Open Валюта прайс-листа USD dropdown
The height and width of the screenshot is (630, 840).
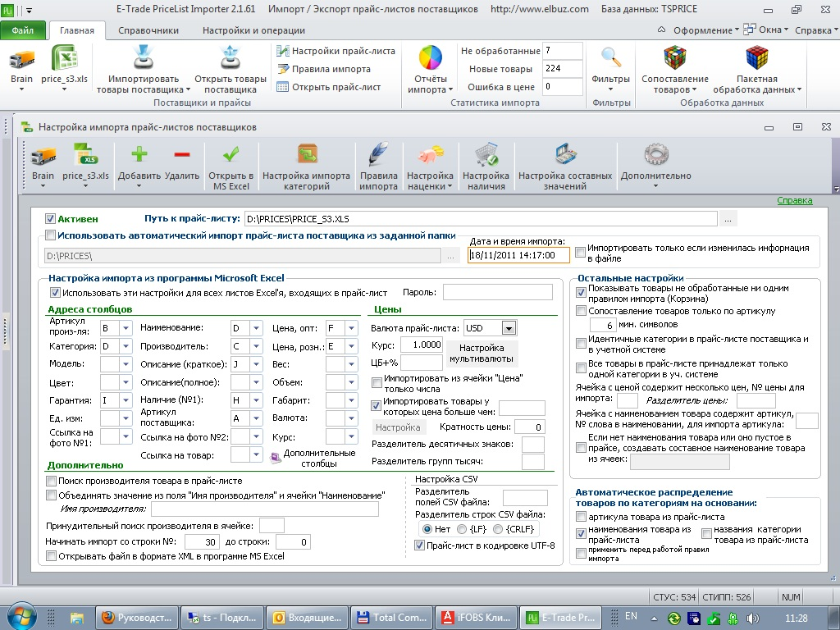point(509,328)
